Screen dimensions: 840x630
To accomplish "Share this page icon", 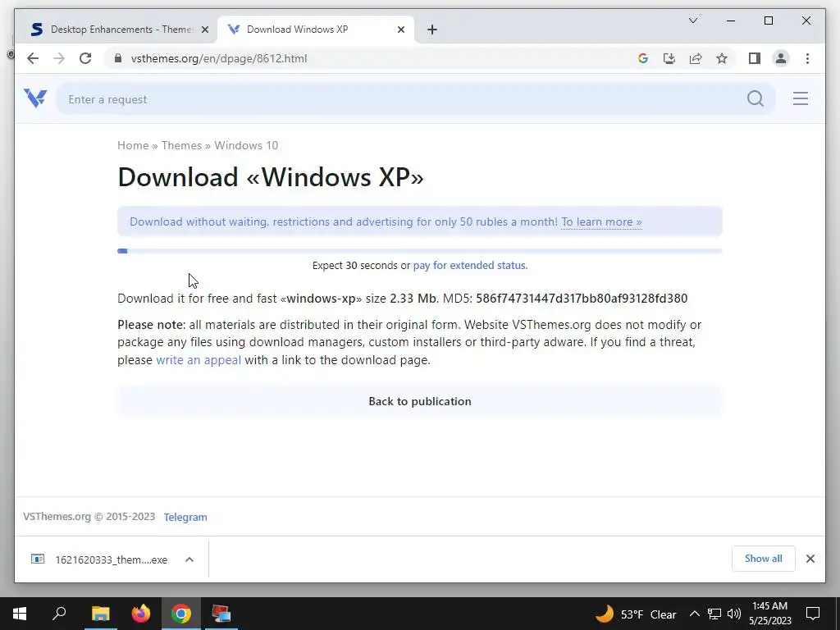I will pyautogui.click(x=696, y=58).
